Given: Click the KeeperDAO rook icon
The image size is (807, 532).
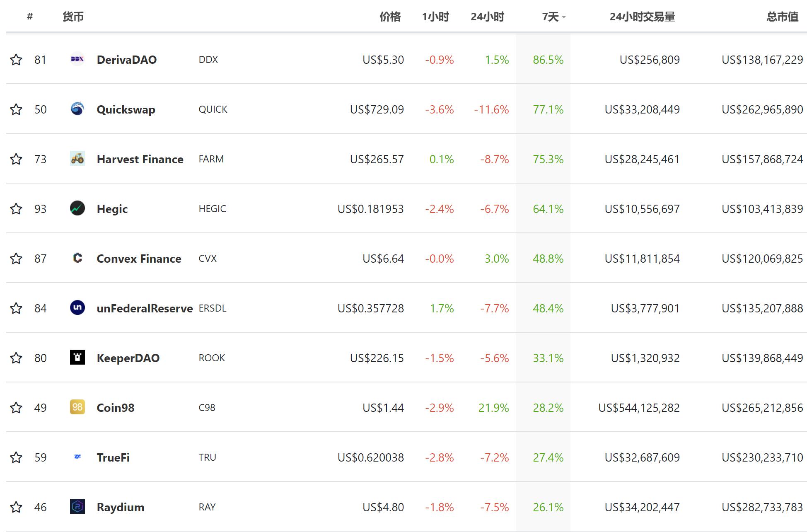Looking at the screenshot, I should tap(77, 358).
